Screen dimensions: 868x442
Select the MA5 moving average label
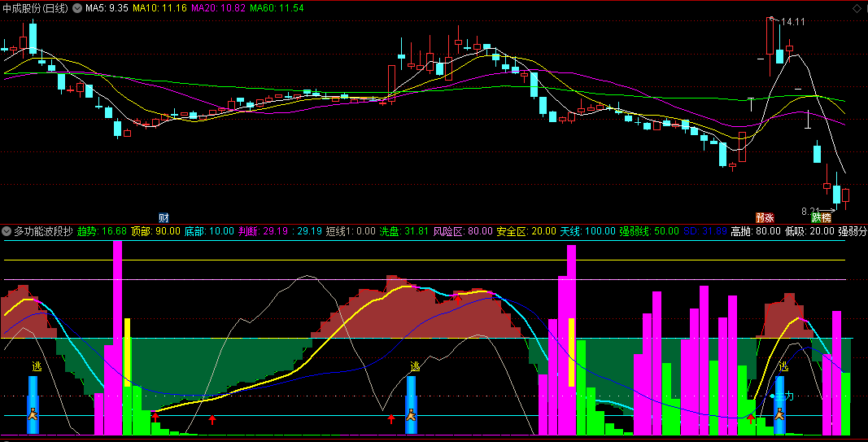(107, 8)
